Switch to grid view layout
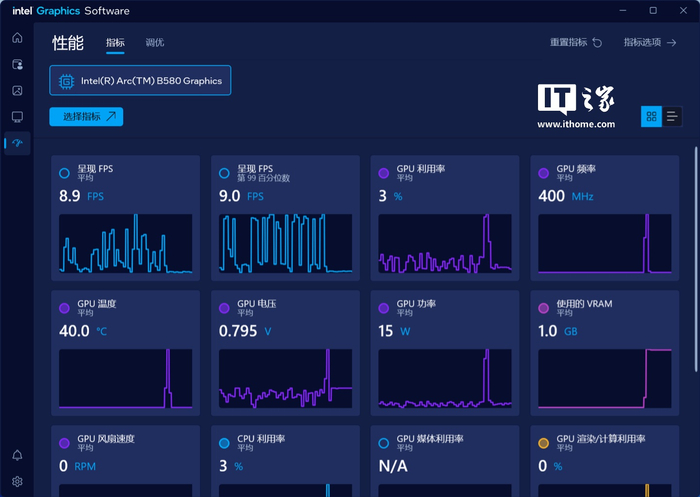 (651, 117)
